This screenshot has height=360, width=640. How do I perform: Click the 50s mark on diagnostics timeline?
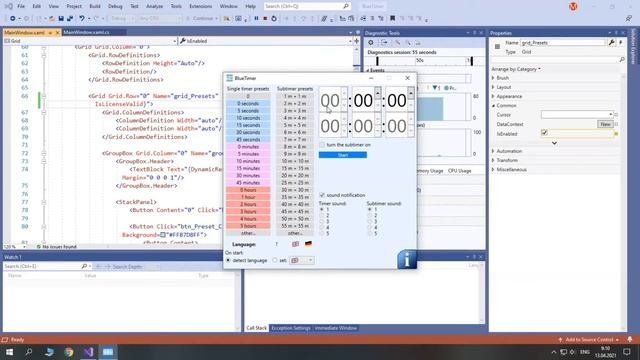tap(420, 60)
